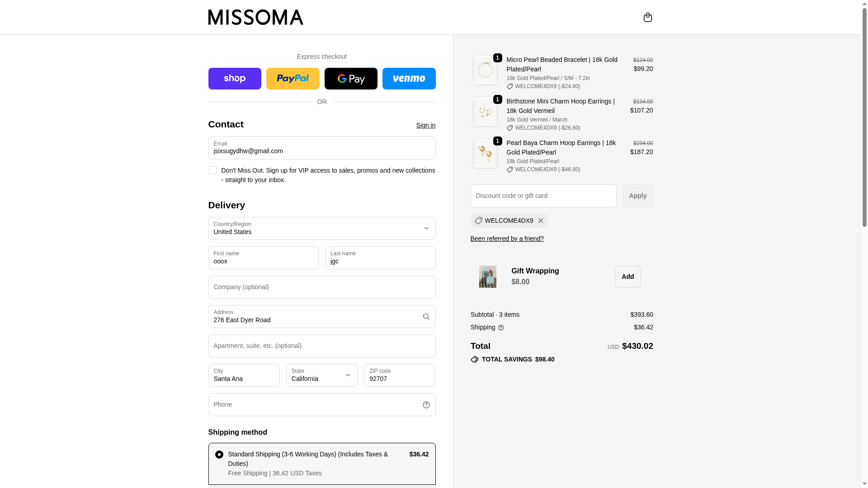Image resolution: width=868 pixels, height=488 pixels.
Task: Pay with Google Pay express button
Action: point(351,79)
